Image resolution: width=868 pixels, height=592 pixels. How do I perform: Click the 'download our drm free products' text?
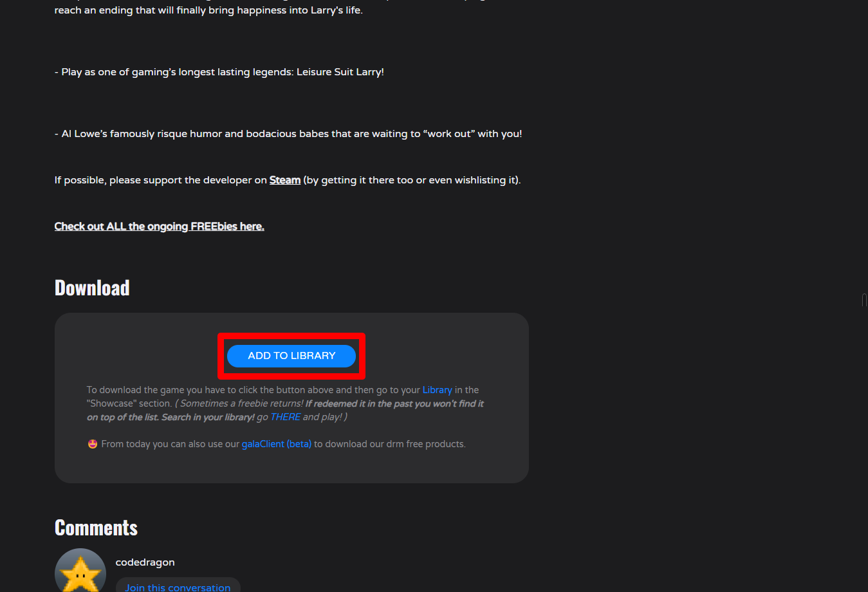click(395, 444)
